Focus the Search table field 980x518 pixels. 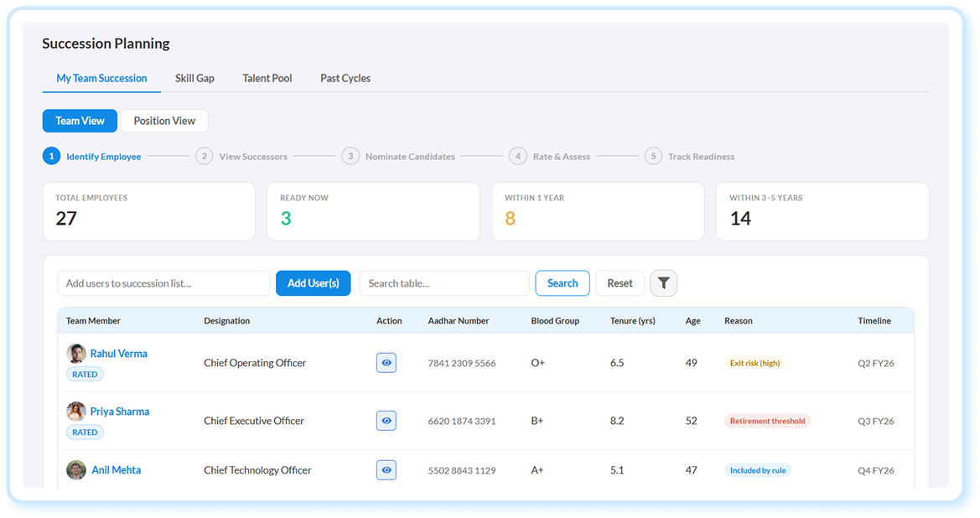coord(444,283)
